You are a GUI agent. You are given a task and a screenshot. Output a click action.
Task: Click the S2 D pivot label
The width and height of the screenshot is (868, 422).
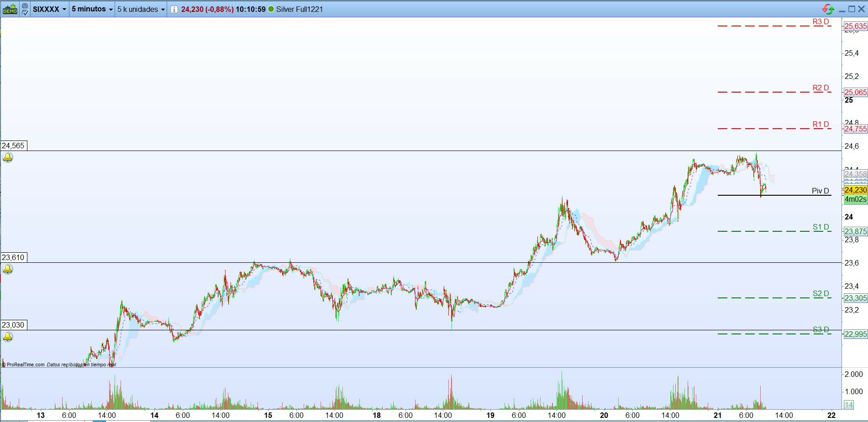pyautogui.click(x=821, y=293)
